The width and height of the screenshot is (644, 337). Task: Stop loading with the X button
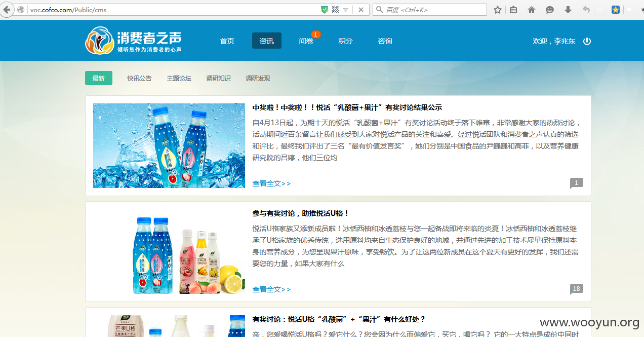pyautogui.click(x=360, y=10)
